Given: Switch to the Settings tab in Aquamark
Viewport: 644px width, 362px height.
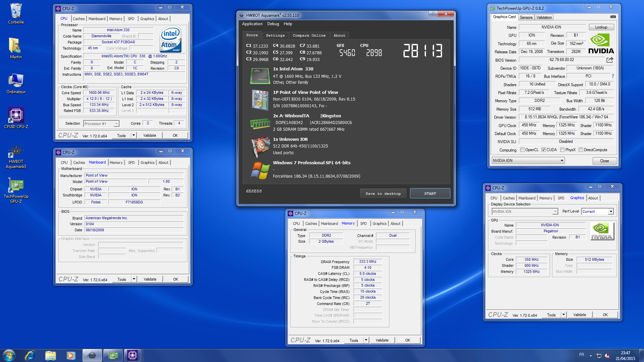Looking at the screenshot, I should [x=275, y=35].
